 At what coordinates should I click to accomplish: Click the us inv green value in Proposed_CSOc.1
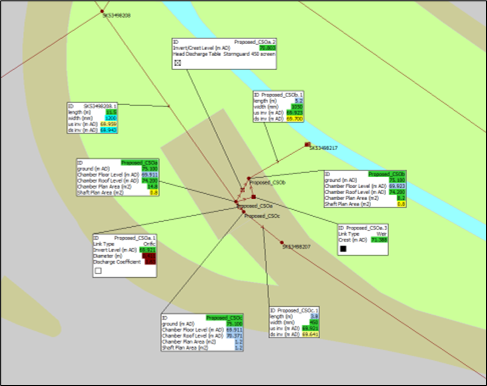pos(311,328)
